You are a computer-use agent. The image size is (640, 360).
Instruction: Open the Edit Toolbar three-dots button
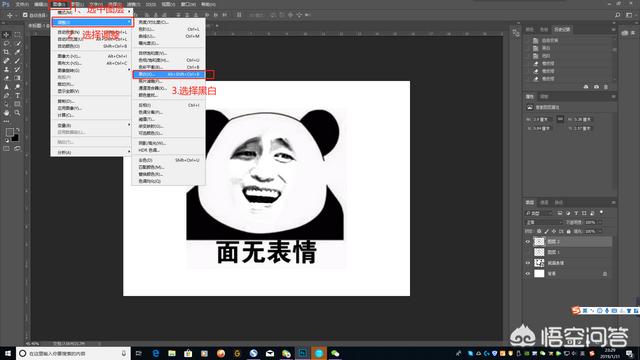click(x=6, y=121)
